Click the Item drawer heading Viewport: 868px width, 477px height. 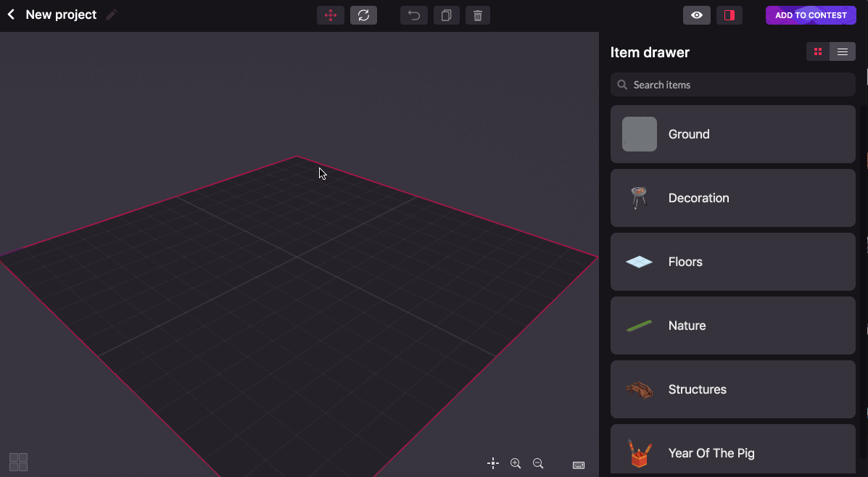(650, 53)
